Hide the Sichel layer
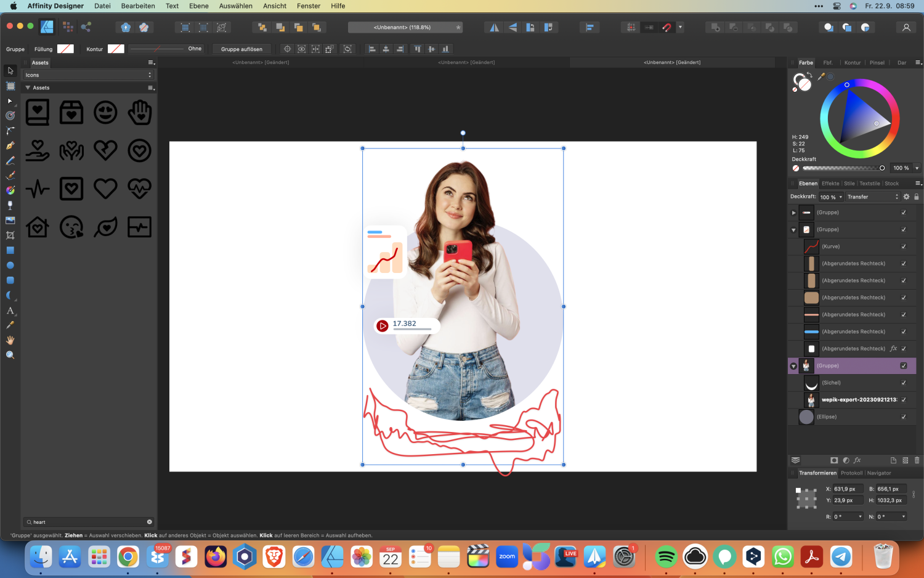Screen dimensions: 924x578 pos(904,383)
